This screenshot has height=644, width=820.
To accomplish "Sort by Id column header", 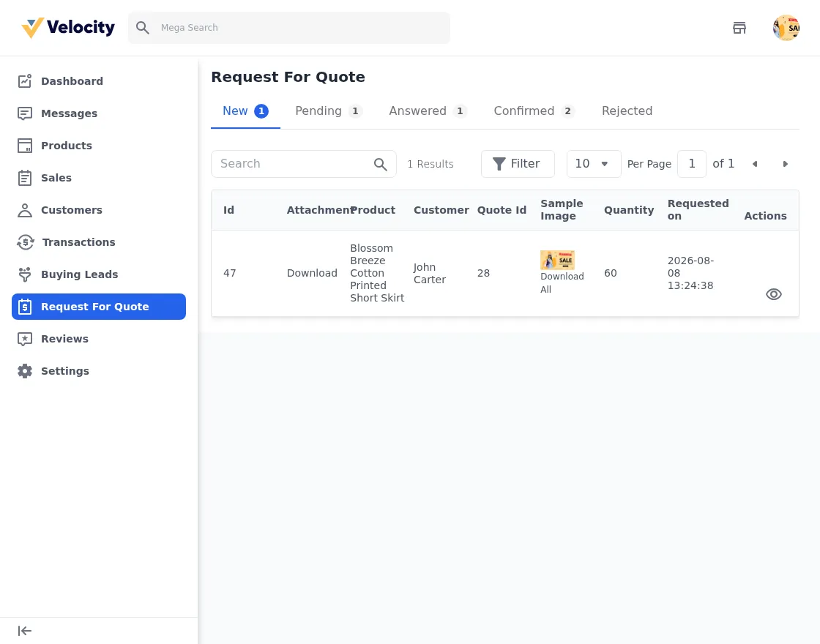I will point(228,210).
